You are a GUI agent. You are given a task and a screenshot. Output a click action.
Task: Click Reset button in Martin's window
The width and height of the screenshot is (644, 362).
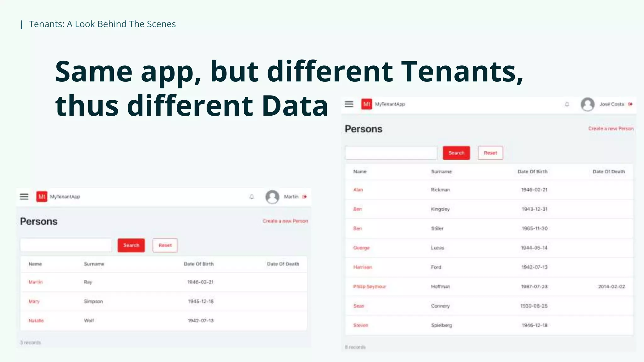165,245
